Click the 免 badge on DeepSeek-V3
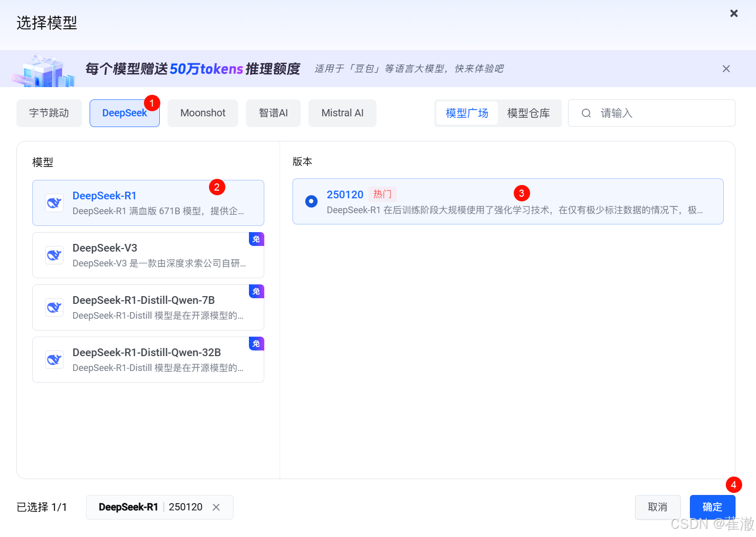This screenshot has width=756, height=537. click(257, 239)
